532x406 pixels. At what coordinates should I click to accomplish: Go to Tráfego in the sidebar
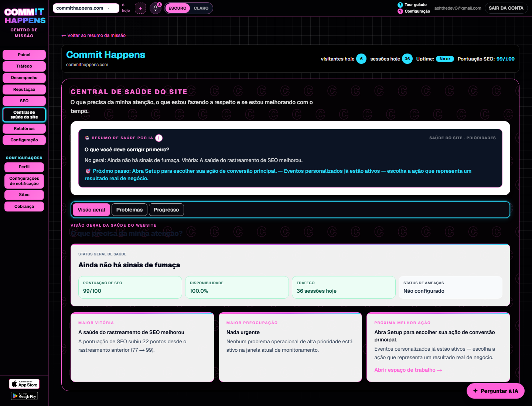(x=24, y=66)
